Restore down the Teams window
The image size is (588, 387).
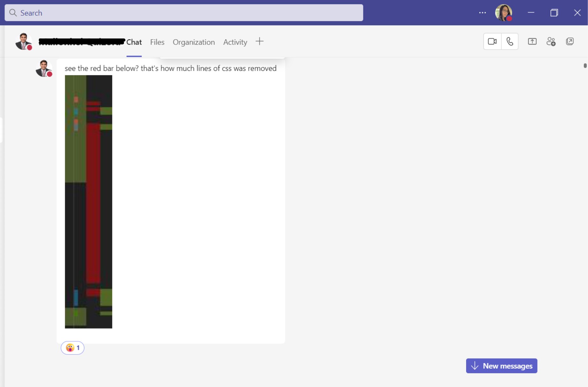554,13
